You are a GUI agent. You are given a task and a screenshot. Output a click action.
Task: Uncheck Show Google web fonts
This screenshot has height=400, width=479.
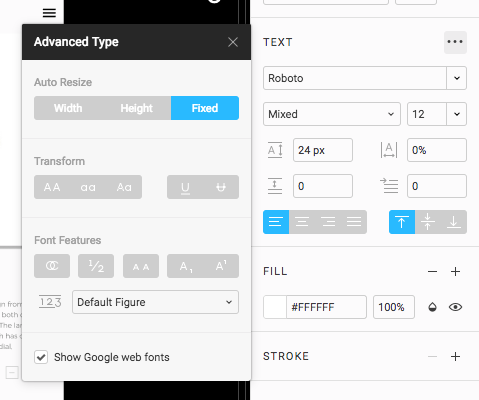tap(41, 357)
